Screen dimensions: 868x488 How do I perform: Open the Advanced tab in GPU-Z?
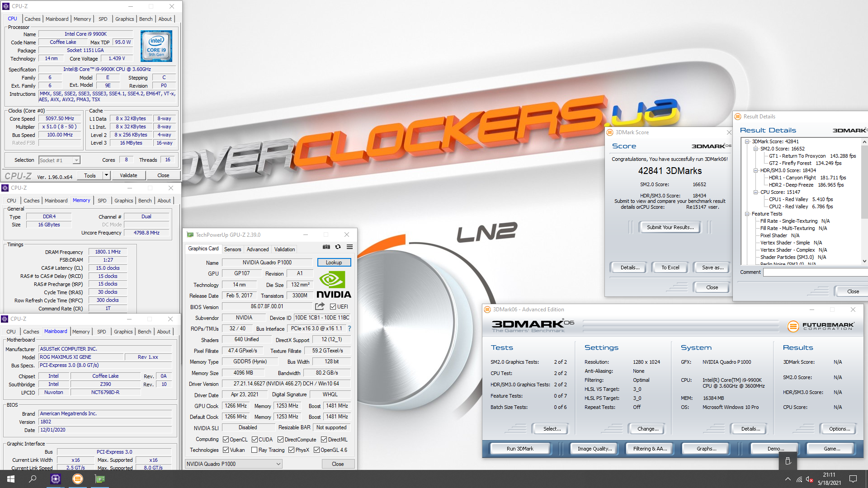click(258, 249)
